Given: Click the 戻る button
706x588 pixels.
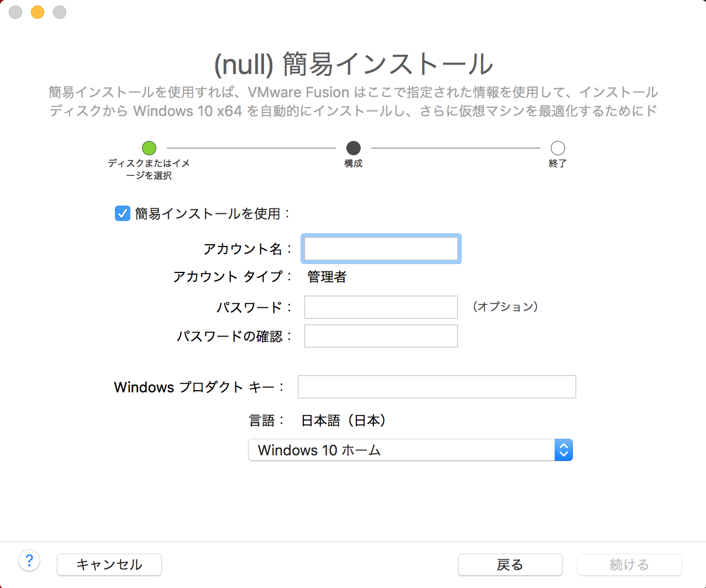Looking at the screenshot, I should point(510,565).
